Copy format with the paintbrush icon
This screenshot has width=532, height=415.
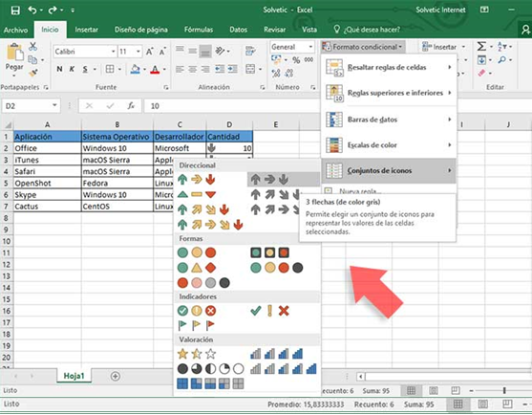pyautogui.click(x=32, y=73)
